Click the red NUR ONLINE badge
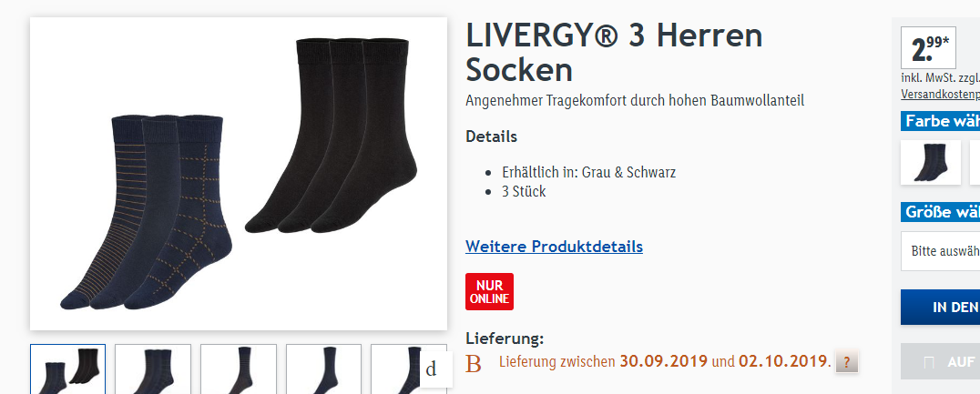 [x=489, y=291]
